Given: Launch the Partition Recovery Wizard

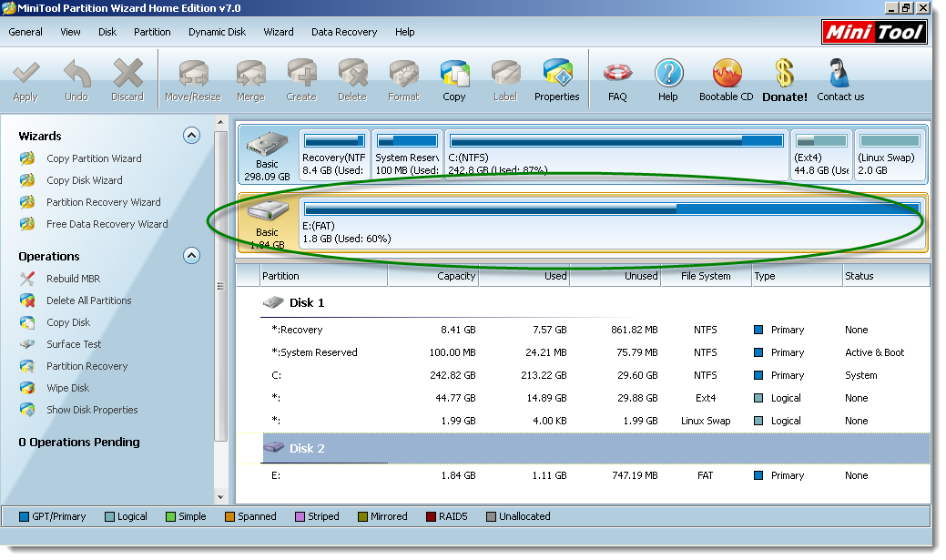Looking at the screenshot, I should (103, 202).
